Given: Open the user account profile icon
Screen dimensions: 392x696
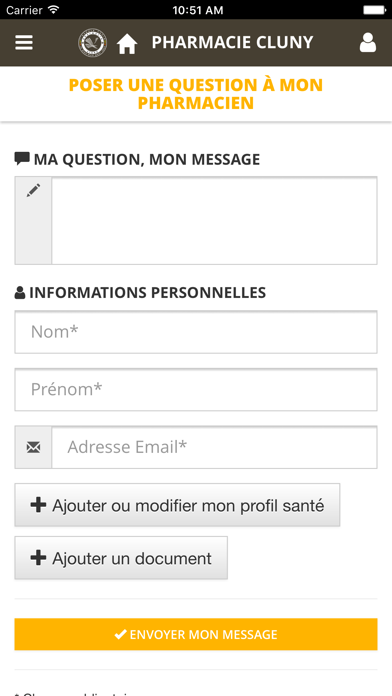Looking at the screenshot, I should (368, 43).
